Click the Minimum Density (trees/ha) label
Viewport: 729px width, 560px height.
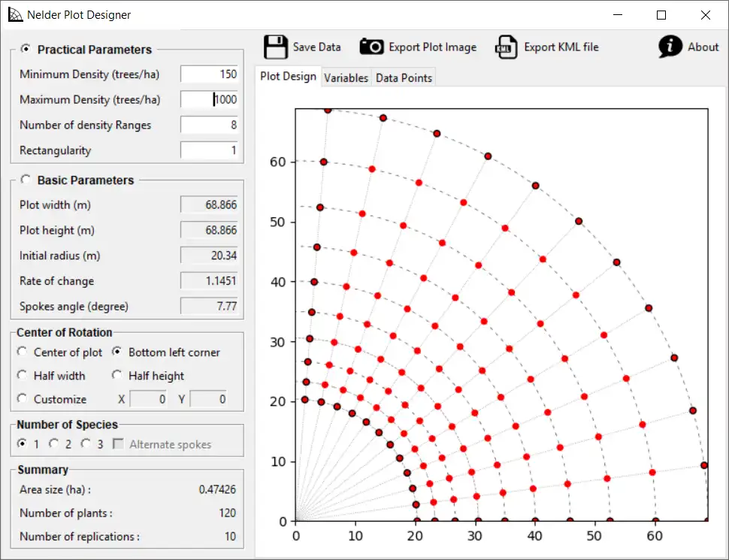pos(89,74)
